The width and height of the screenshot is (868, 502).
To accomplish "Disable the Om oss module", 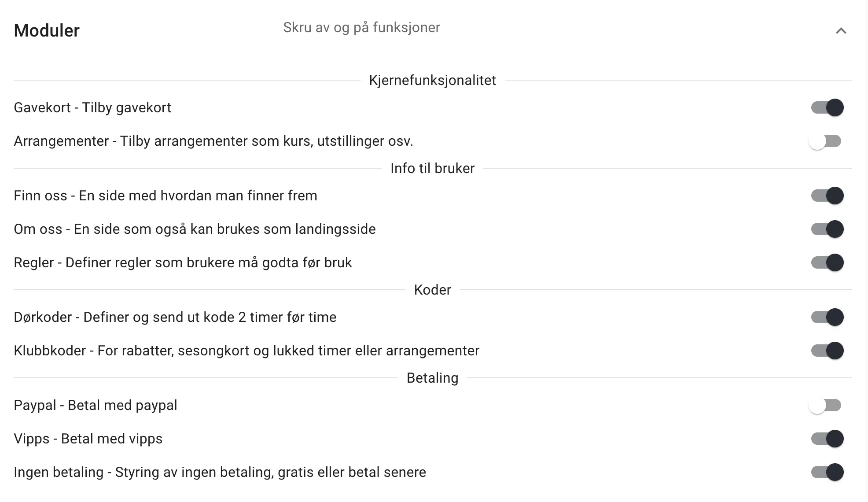I will pyautogui.click(x=826, y=229).
